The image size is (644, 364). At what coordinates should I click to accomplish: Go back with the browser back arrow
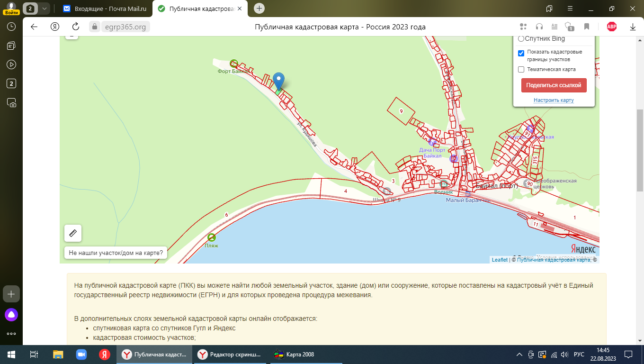34,27
